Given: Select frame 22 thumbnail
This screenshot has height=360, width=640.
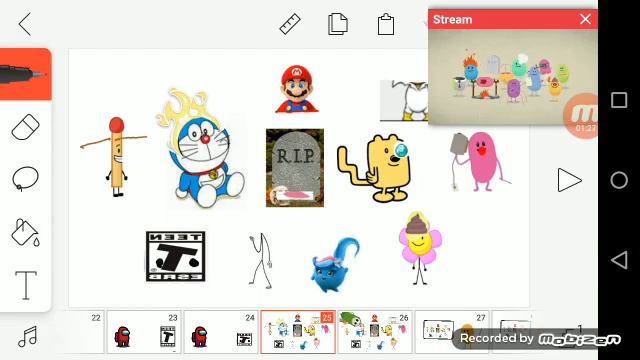Looking at the screenshot, I should click(x=84, y=331).
